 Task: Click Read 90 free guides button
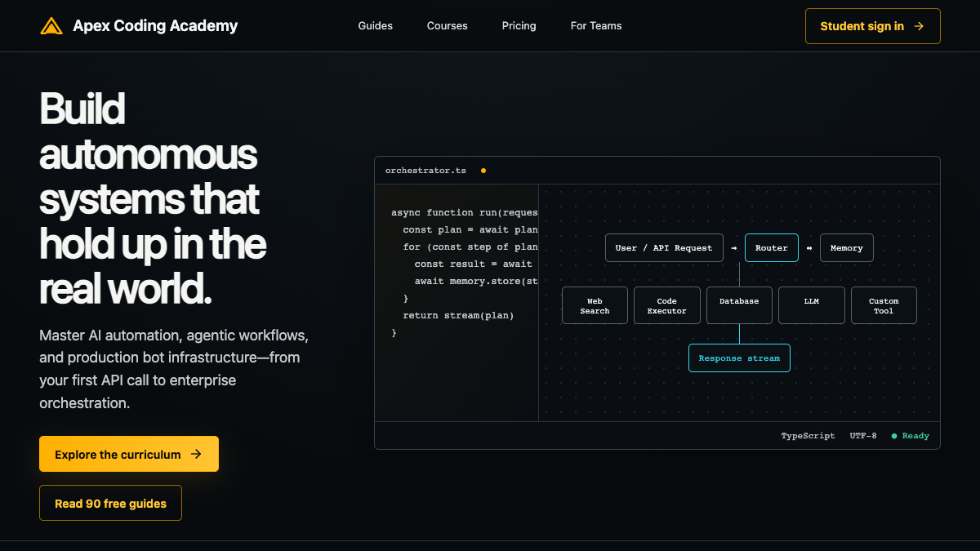pyautogui.click(x=110, y=504)
